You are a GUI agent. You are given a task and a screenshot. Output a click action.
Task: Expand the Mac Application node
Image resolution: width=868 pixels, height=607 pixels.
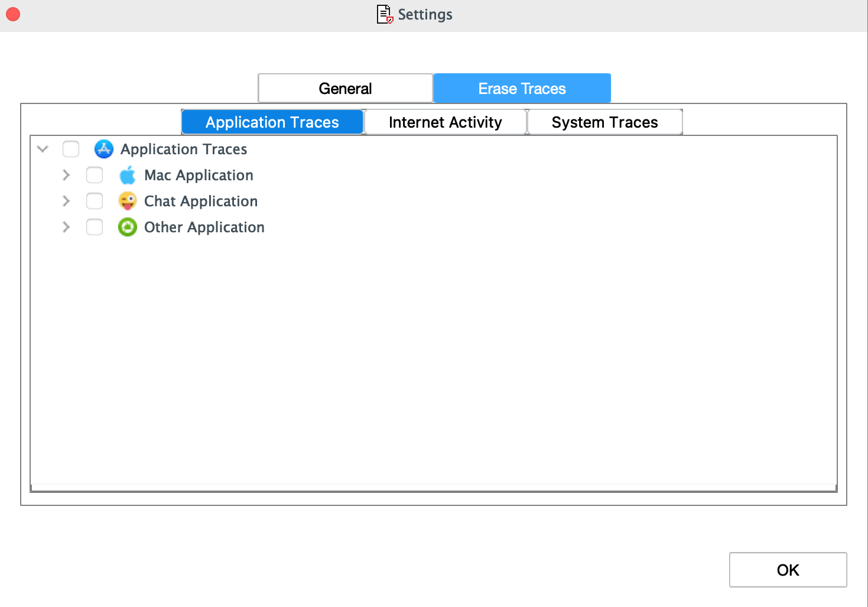coord(66,175)
